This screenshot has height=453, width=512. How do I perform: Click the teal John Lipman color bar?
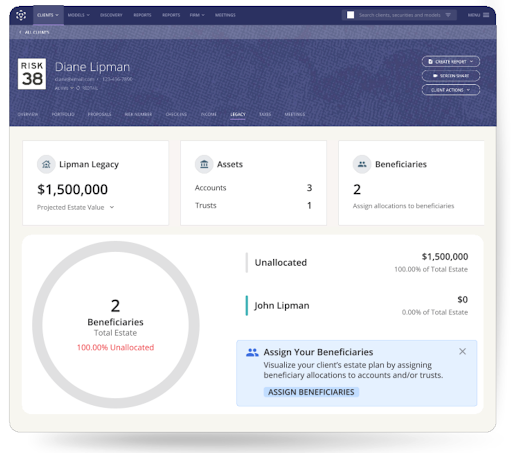tap(247, 306)
